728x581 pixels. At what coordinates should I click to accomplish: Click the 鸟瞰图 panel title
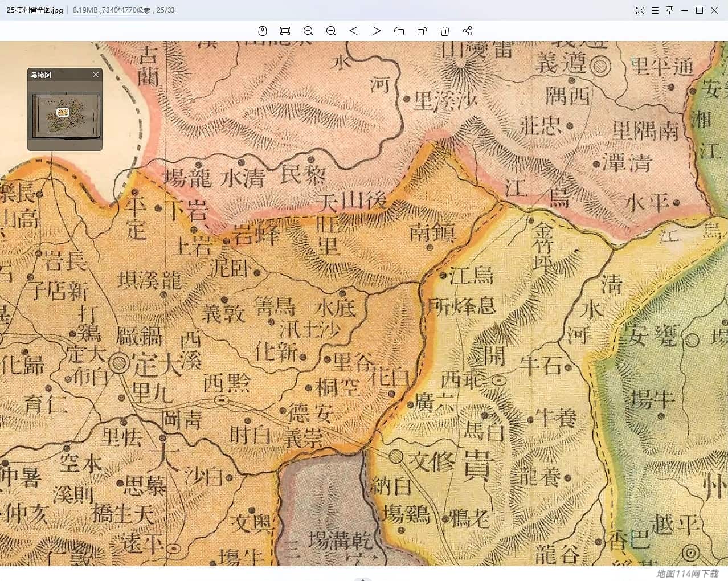pos(41,75)
